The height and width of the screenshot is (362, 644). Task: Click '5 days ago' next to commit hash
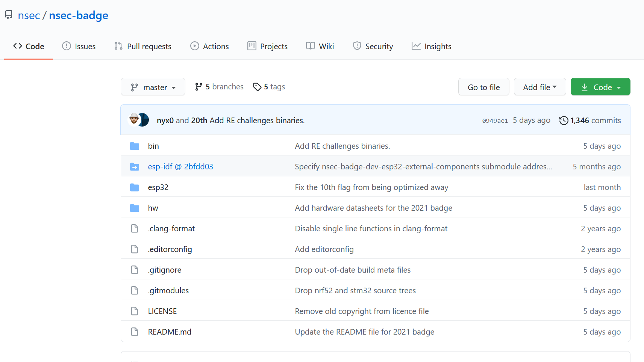532,120
